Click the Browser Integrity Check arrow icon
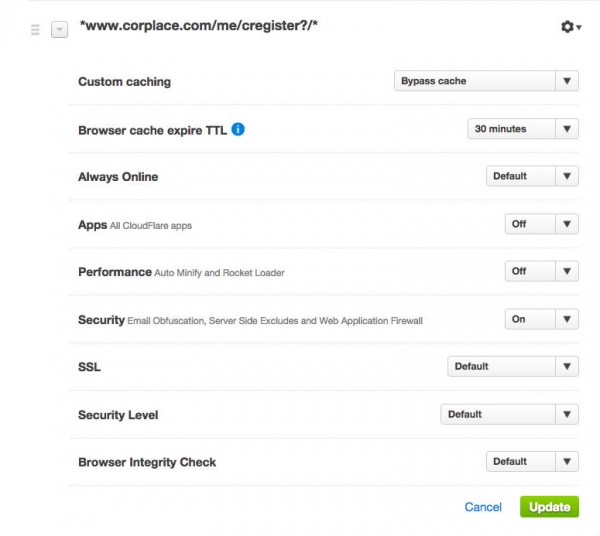The width and height of the screenshot is (600, 536). tap(567, 461)
